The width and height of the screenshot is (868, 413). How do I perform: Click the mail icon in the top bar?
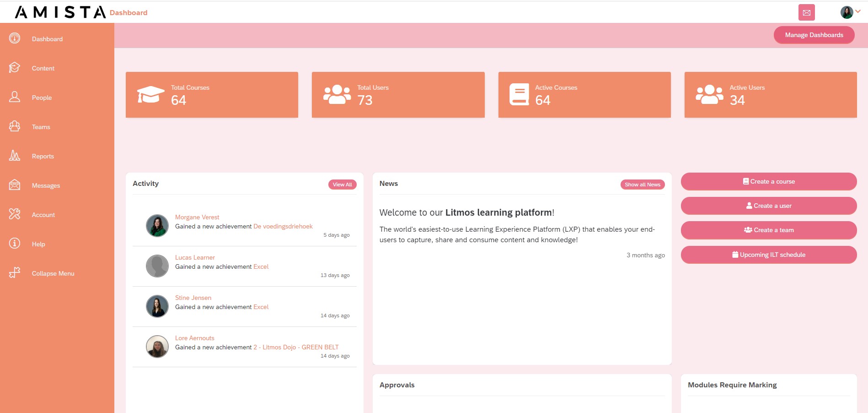point(807,12)
